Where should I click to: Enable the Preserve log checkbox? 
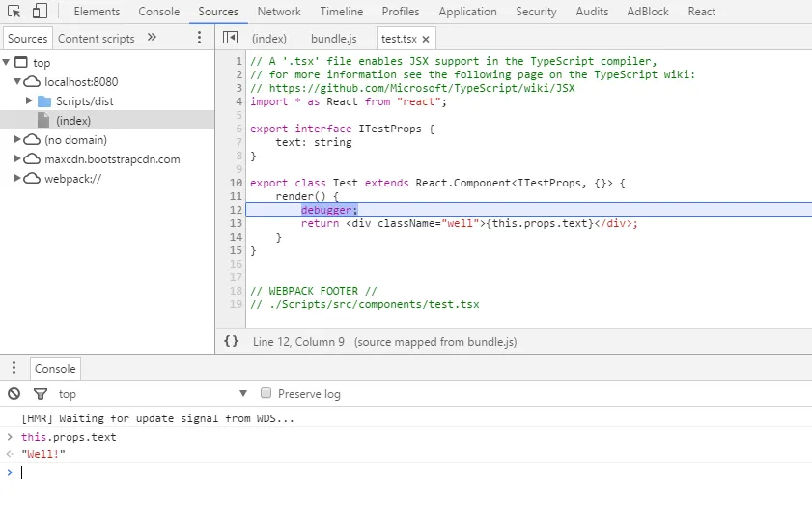(x=266, y=393)
